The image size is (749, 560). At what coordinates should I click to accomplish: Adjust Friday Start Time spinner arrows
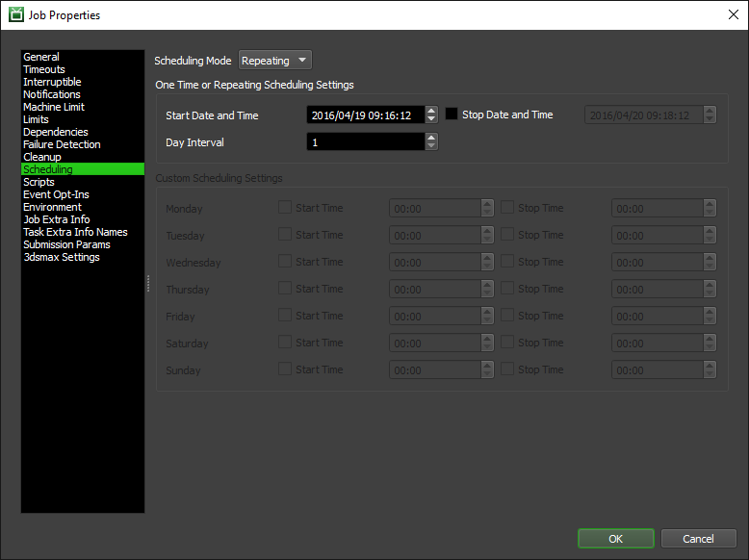(487, 316)
